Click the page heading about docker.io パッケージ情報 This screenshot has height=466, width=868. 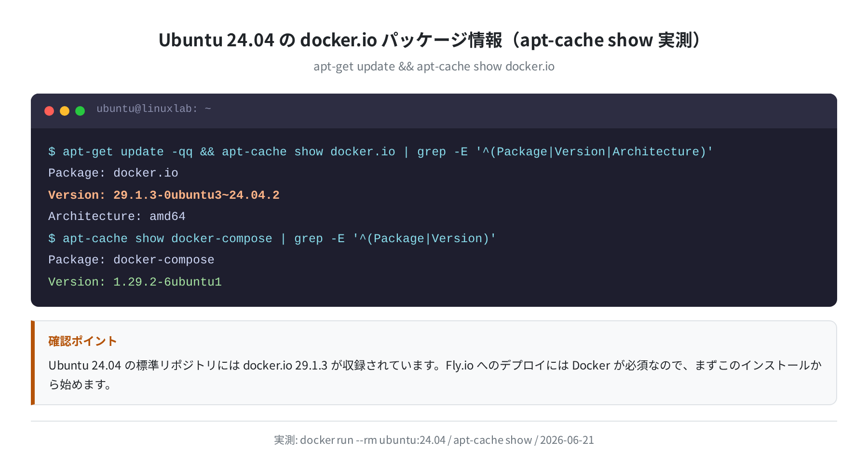[434, 40]
